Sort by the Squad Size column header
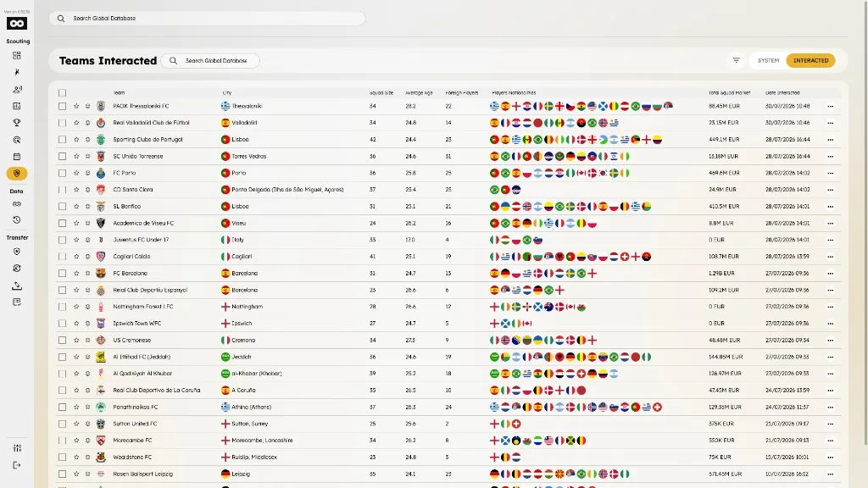 381,93
